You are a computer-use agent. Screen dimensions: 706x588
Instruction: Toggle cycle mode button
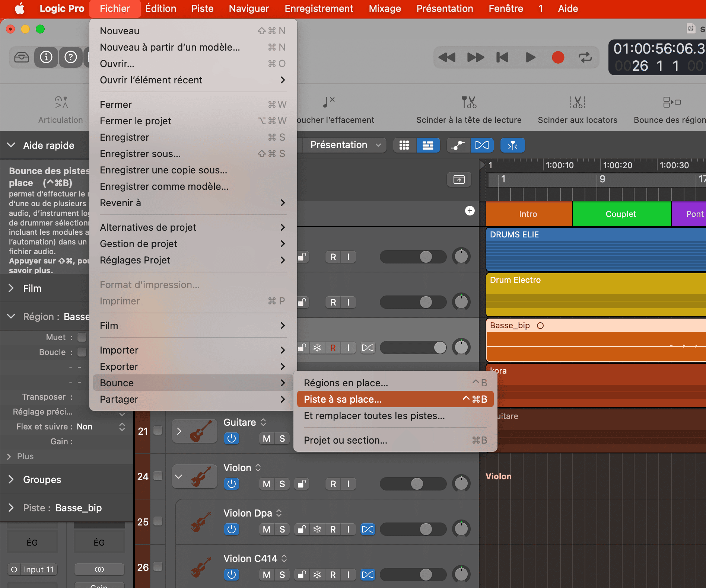(x=585, y=57)
